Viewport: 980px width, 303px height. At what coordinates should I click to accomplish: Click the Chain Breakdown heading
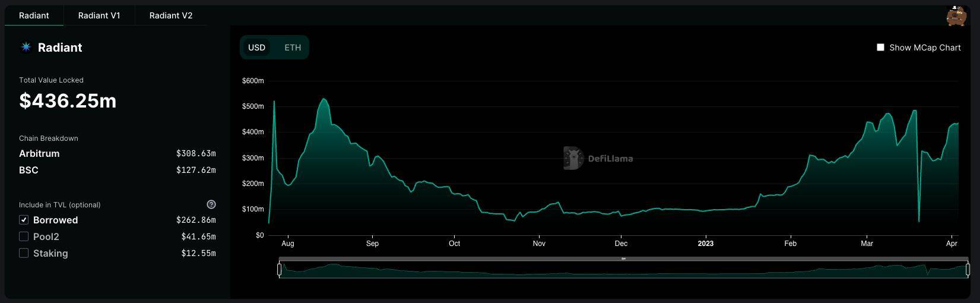click(x=49, y=138)
